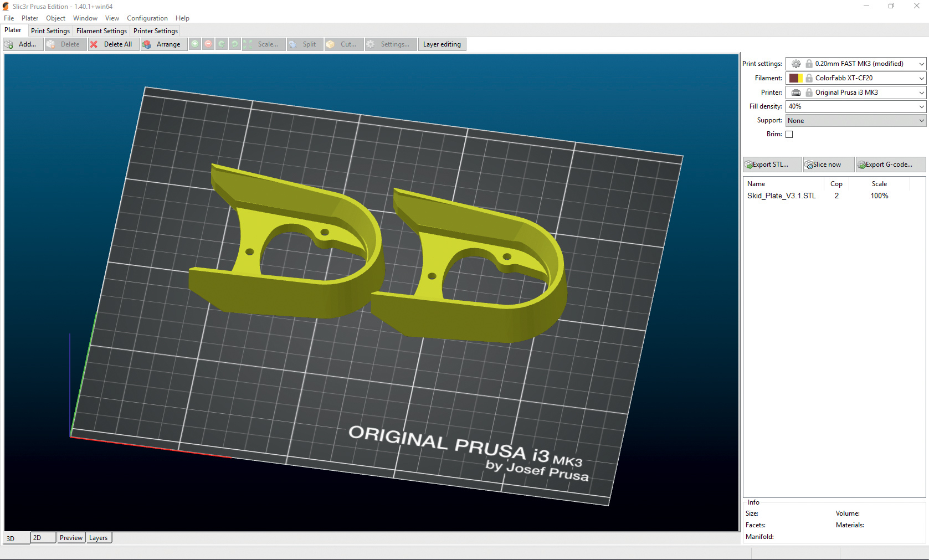Click the printer icon in Printer field
This screenshot has height=560, width=929.
796,93
